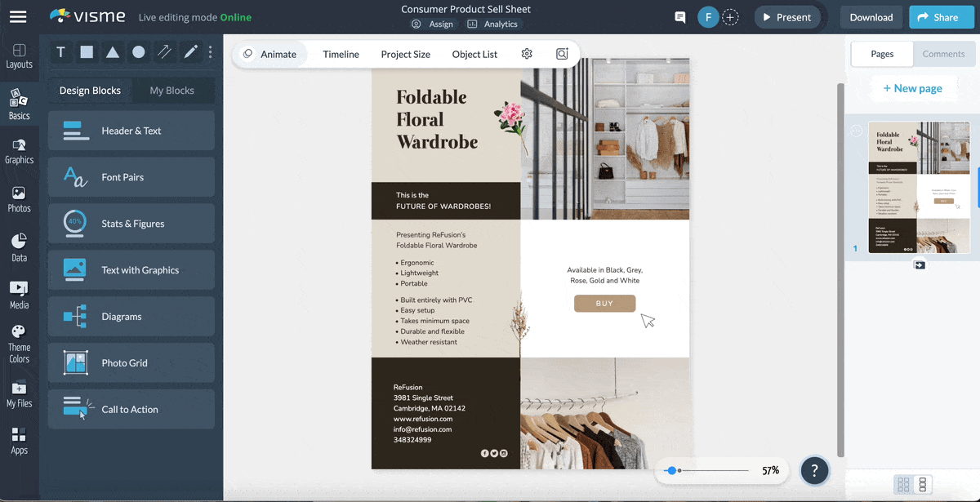Switch to the Timeline view
This screenshot has width=980, height=502.
(340, 54)
